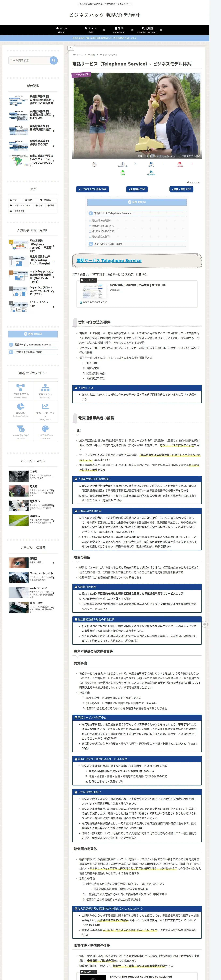The width and height of the screenshot is (221, 980).
Task: Share the article on X
Action: pyautogui.click(x=94, y=164)
